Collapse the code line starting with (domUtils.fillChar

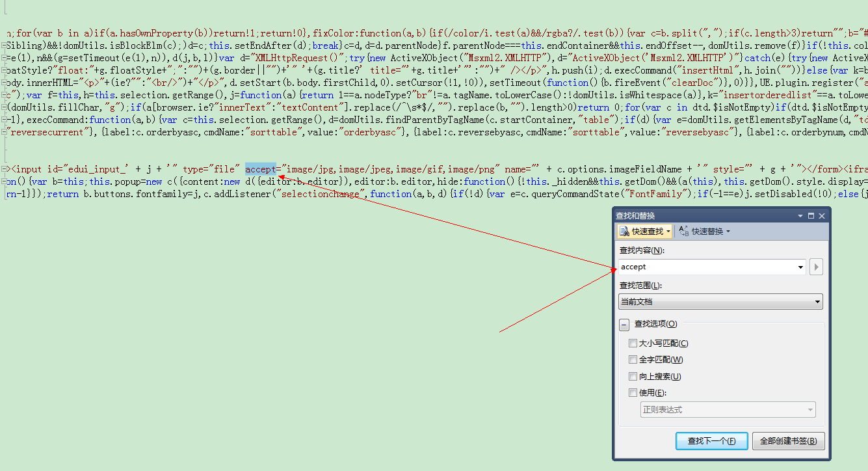(4, 107)
